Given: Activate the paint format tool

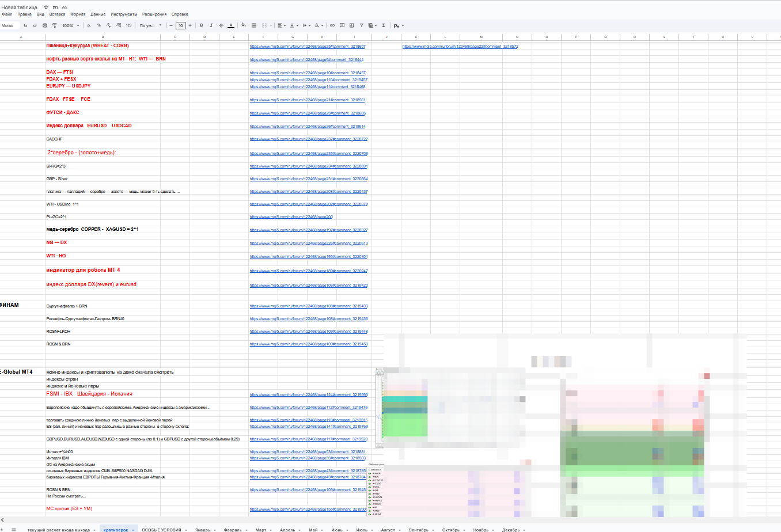Looking at the screenshot, I should (x=54, y=25).
